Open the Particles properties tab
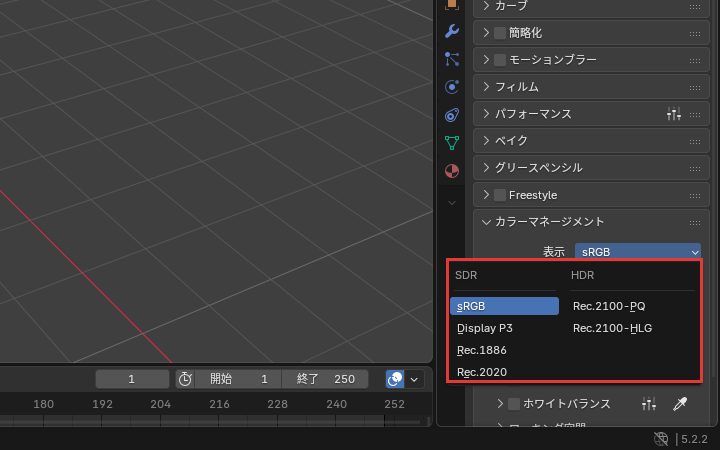Viewport: 720px width, 450px height. pos(452,59)
